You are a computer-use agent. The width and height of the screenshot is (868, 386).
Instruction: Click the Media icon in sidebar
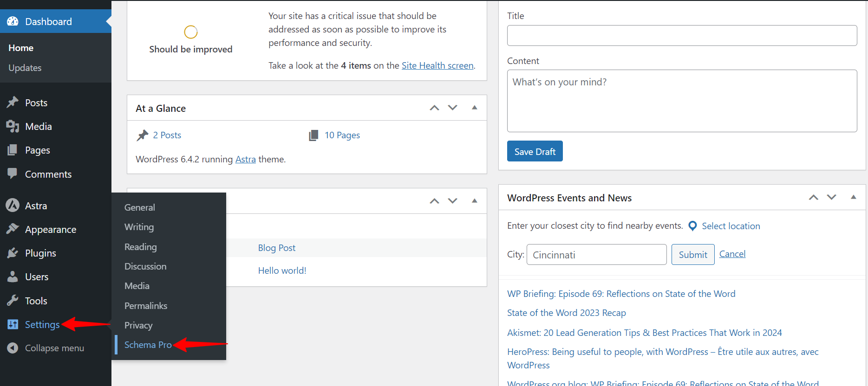pos(13,126)
